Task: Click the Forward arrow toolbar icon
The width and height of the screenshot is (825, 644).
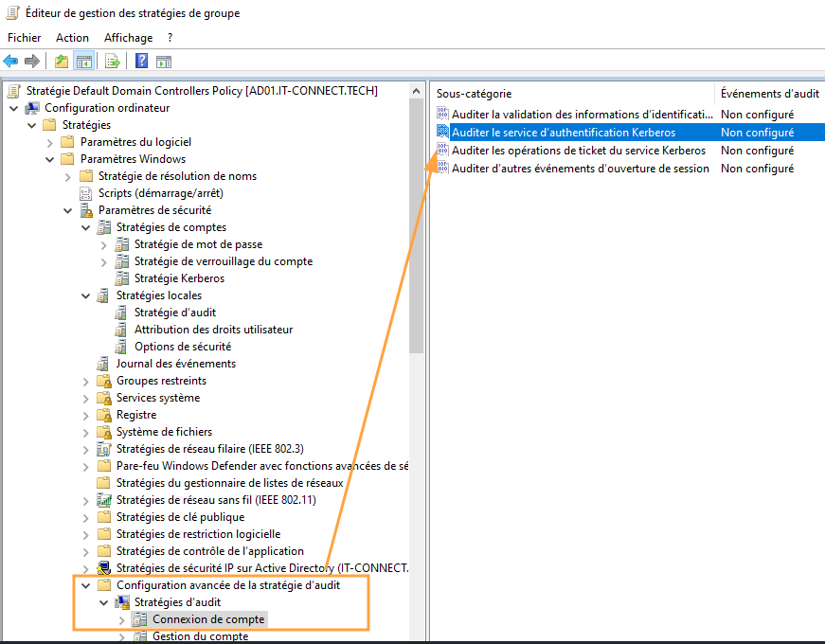Action: point(32,61)
